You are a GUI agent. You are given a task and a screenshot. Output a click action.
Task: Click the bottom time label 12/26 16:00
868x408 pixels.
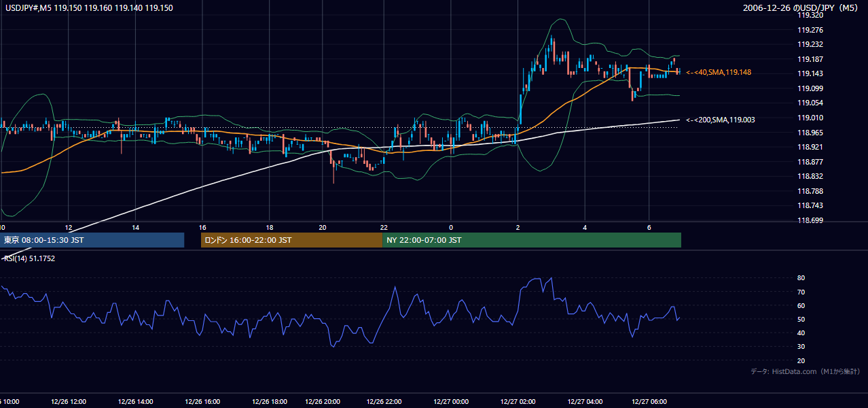202,402
